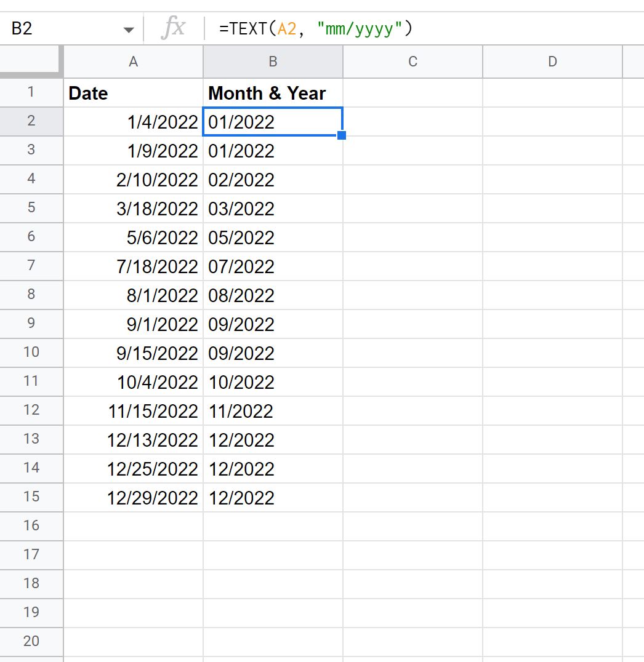This screenshot has height=662, width=644.
Task: Select cell B2 showing 01/2022
Action: coord(273,122)
